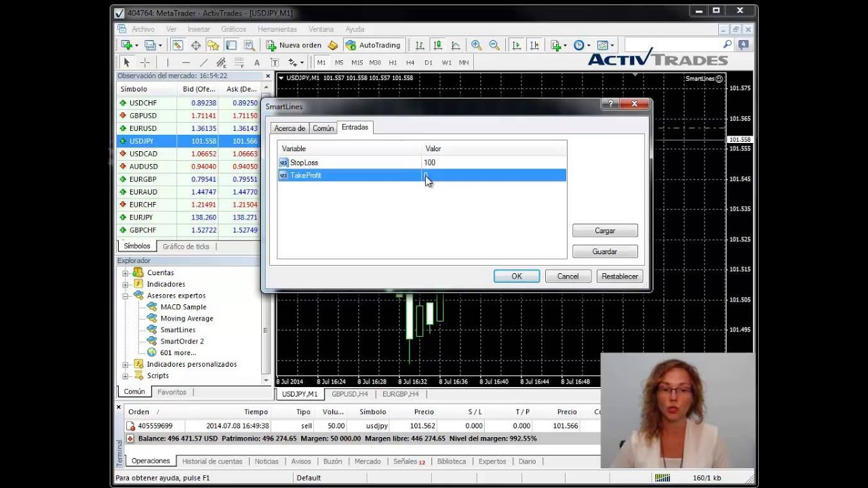Switch to Gráfico de ticks tab
This screenshot has height=488, width=868.
pos(186,247)
